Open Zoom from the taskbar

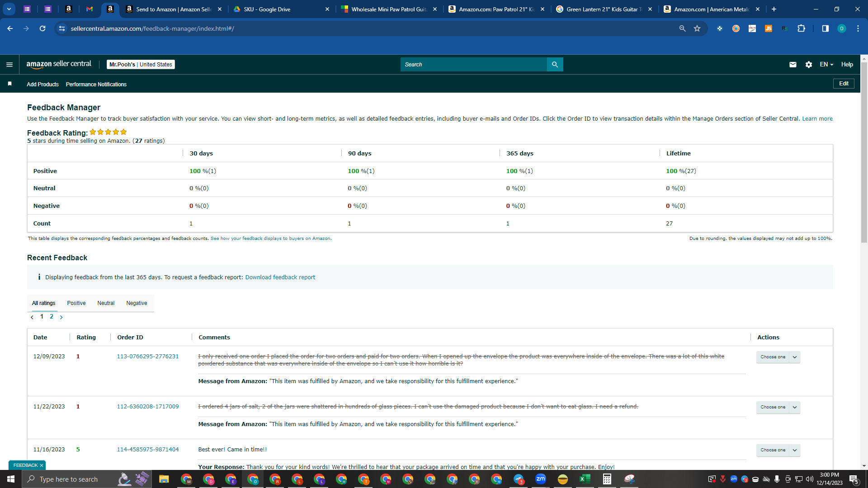(540, 479)
